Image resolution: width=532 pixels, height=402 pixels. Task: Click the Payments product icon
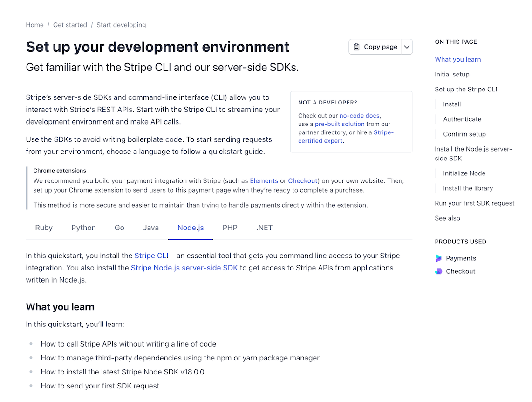tap(438, 258)
